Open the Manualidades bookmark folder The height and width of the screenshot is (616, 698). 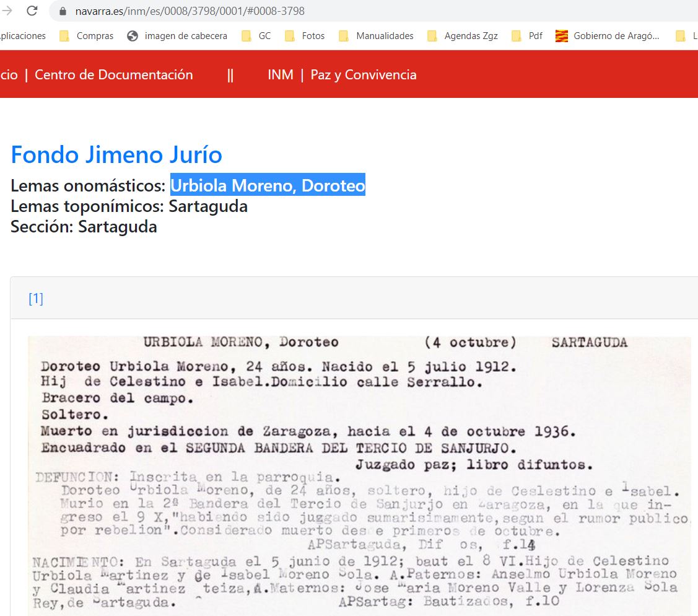pos(377,36)
